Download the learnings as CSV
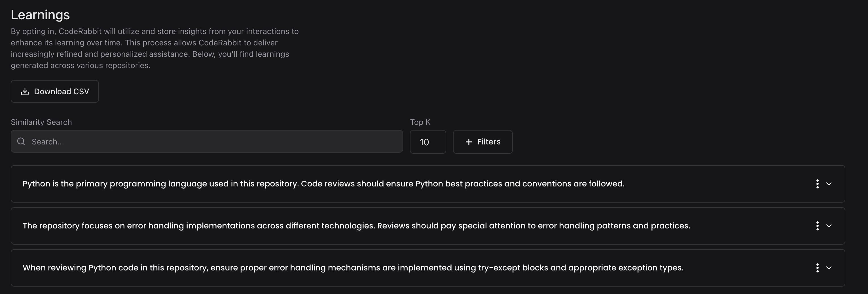Image resolution: width=868 pixels, height=294 pixels. [x=55, y=91]
